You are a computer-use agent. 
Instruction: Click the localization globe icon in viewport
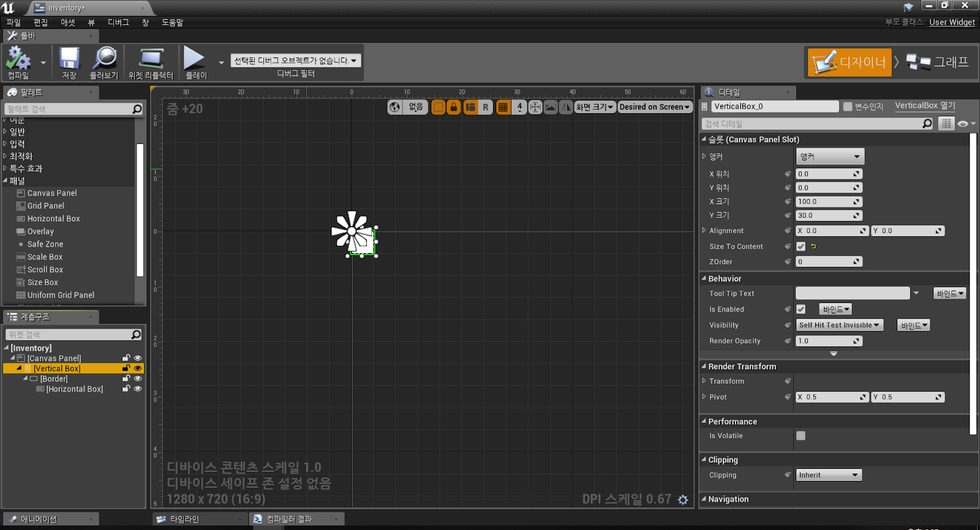point(395,107)
